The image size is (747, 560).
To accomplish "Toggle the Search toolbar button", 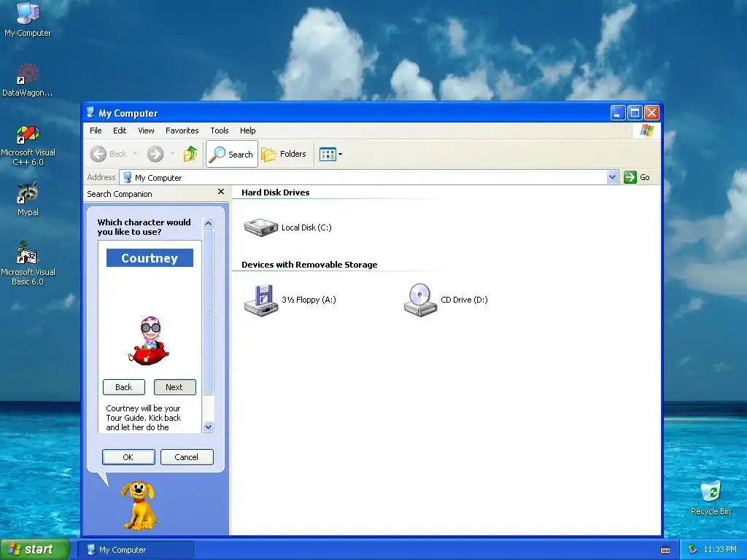I will pos(232,154).
